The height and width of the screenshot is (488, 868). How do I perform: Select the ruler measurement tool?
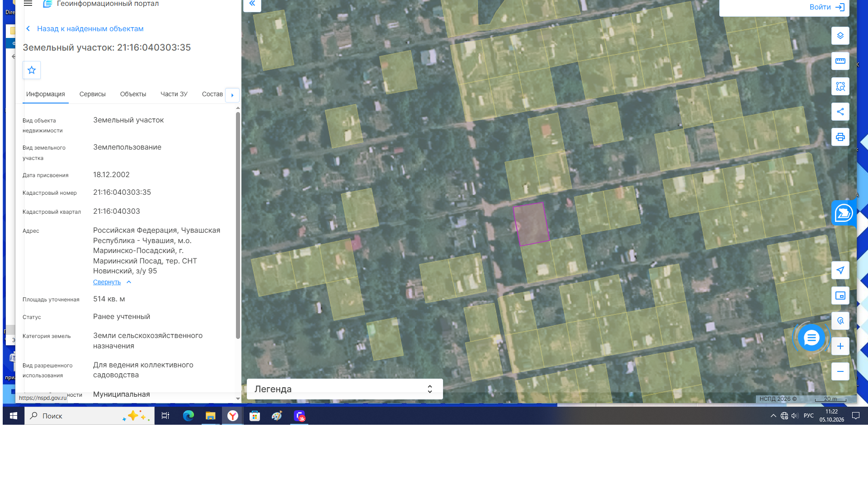click(x=840, y=61)
